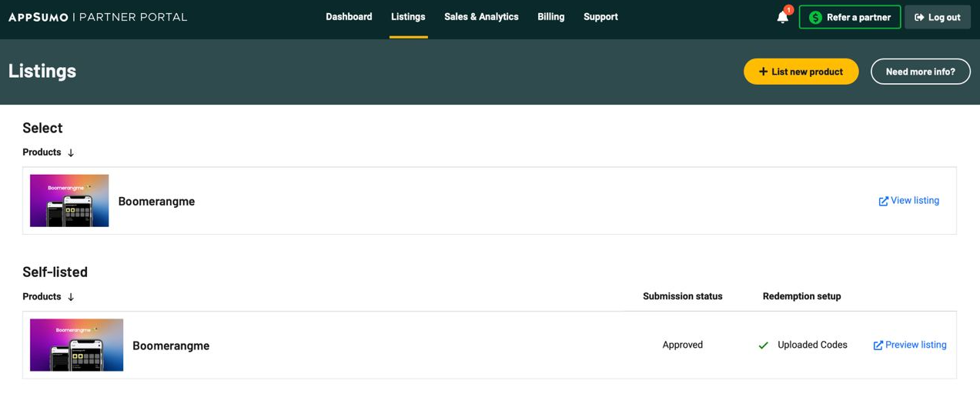Click the Approved submission status
Image resolution: width=980 pixels, height=414 pixels.
[x=682, y=346]
